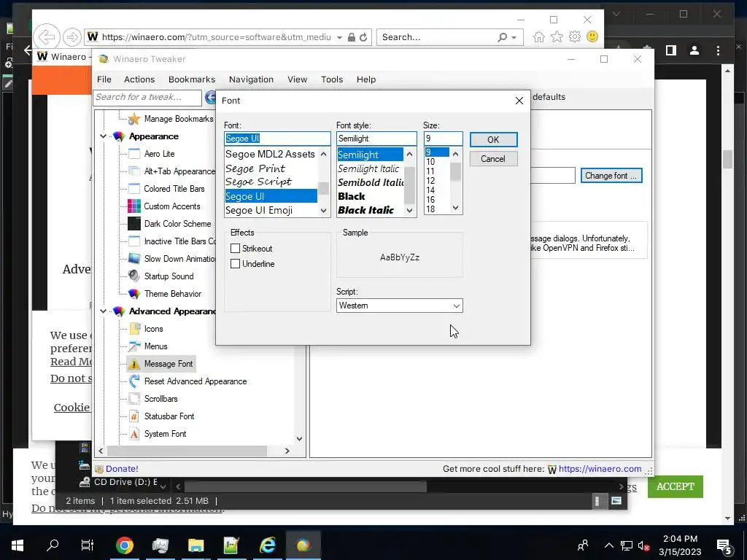Open the Help menu

pos(366,79)
